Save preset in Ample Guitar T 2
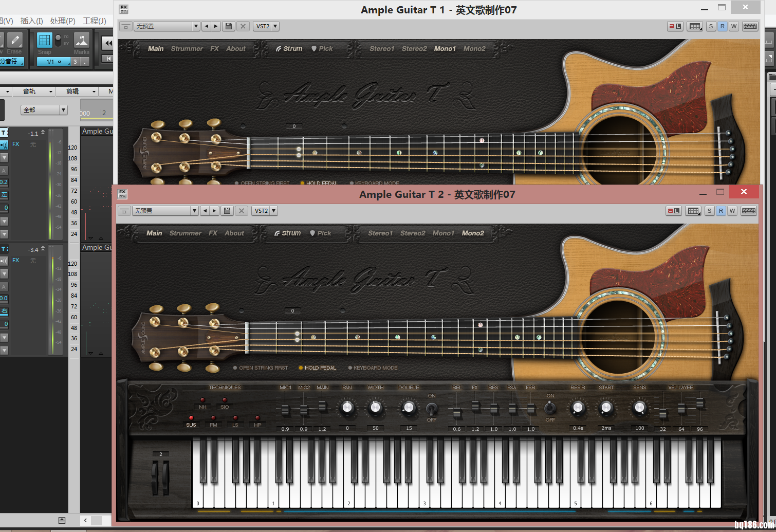This screenshot has width=776, height=532. pos(227,211)
